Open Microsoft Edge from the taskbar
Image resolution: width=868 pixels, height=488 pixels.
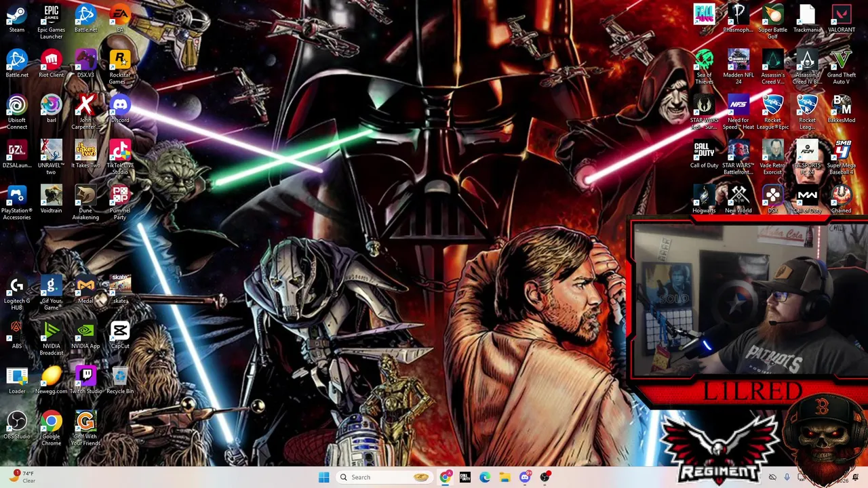pyautogui.click(x=485, y=477)
